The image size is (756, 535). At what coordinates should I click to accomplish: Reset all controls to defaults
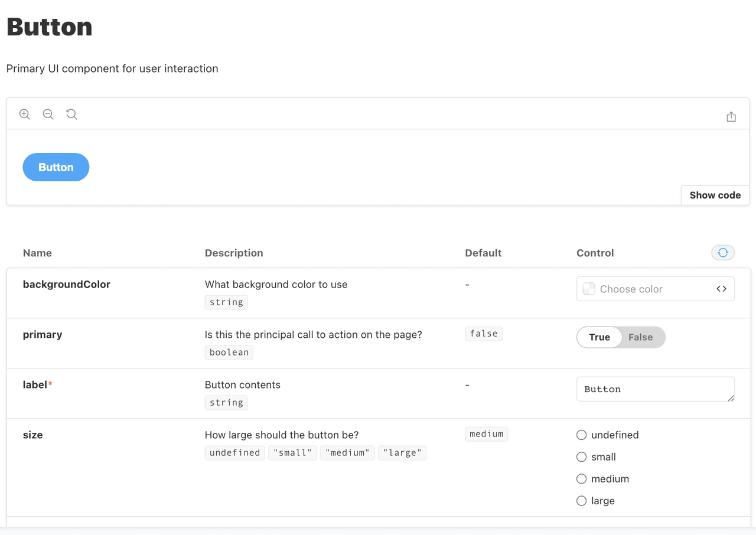(x=723, y=253)
